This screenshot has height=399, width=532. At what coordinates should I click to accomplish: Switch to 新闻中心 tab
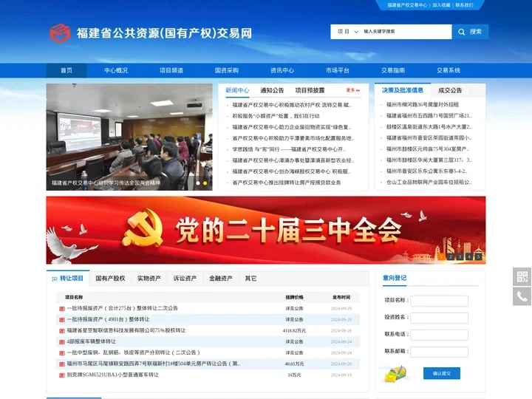pyautogui.click(x=237, y=90)
